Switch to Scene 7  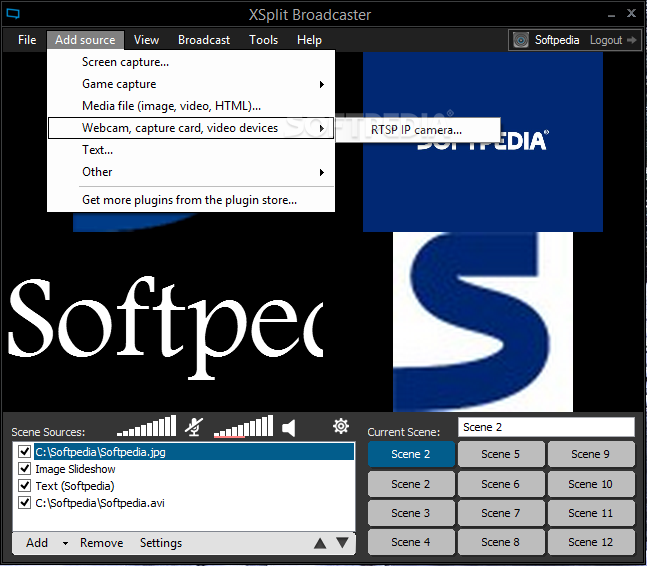point(501,513)
